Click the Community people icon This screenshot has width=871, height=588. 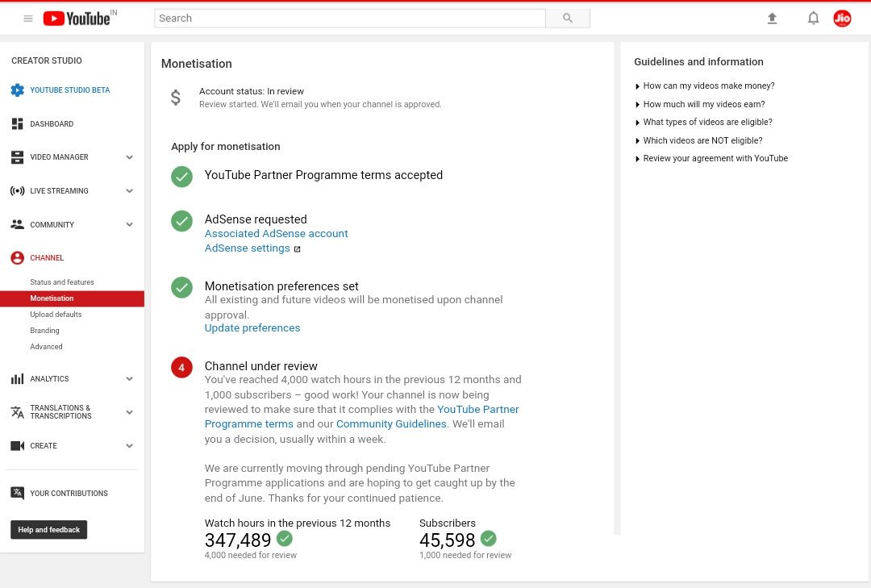17,224
